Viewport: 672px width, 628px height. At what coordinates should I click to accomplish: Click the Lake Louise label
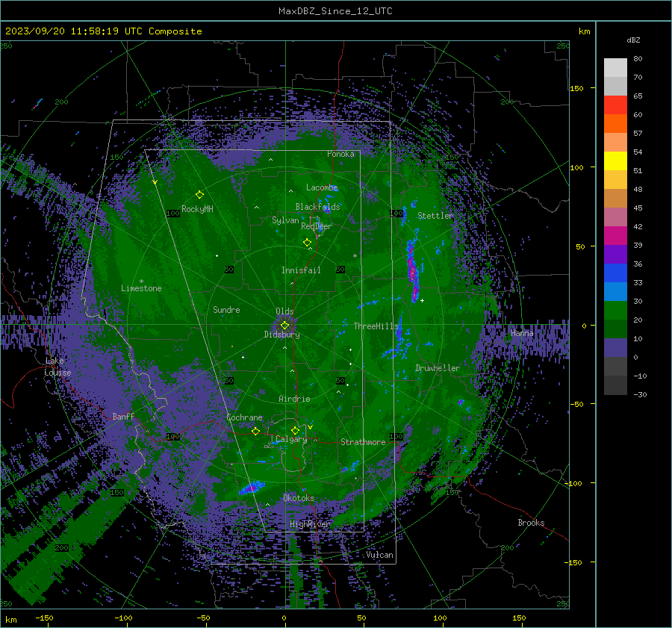[57, 367]
